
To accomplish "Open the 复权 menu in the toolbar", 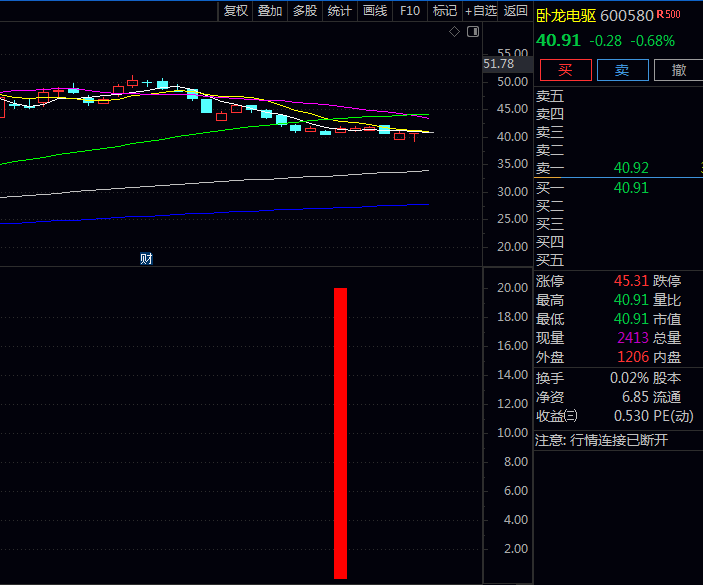I will [x=235, y=11].
